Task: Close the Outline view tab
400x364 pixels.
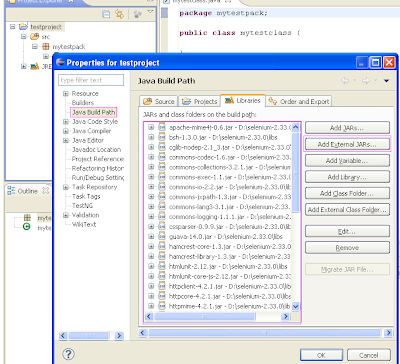Action: pyautogui.click(x=46, y=191)
